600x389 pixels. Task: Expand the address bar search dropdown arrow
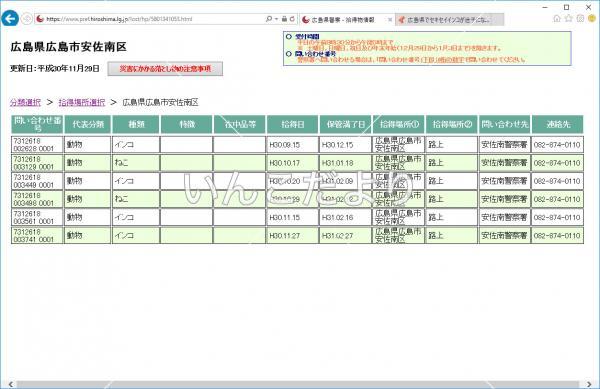click(x=276, y=19)
